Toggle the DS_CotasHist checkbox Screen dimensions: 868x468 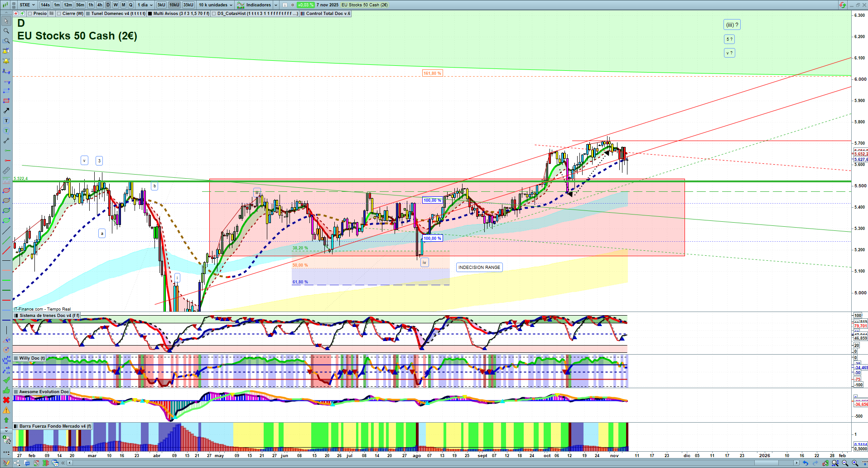(x=214, y=14)
